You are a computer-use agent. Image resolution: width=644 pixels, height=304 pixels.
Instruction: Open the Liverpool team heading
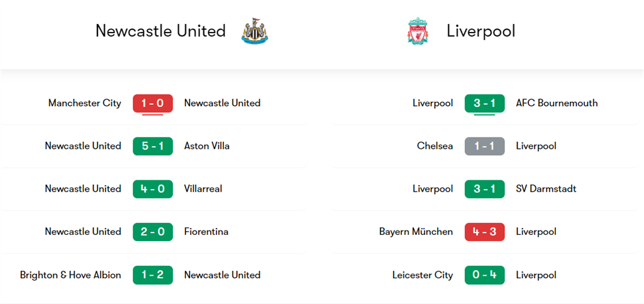tap(481, 31)
